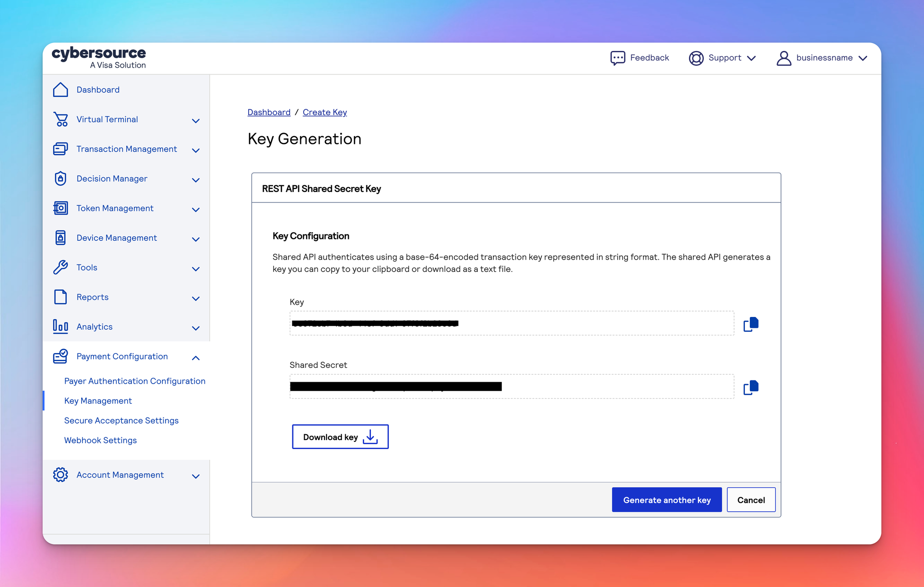Click the user profile avatar icon
This screenshot has width=924, height=587.
[x=784, y=58]
